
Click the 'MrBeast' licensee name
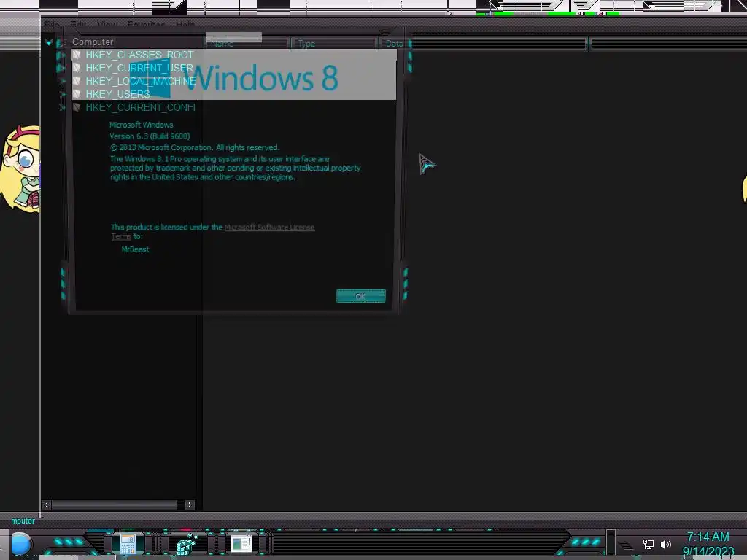coord(135,249)
